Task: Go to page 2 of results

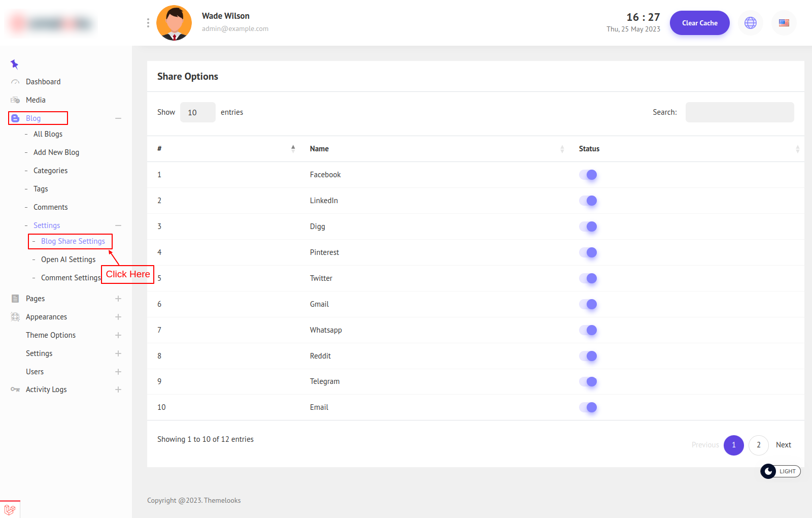Action: click(758, 445)
